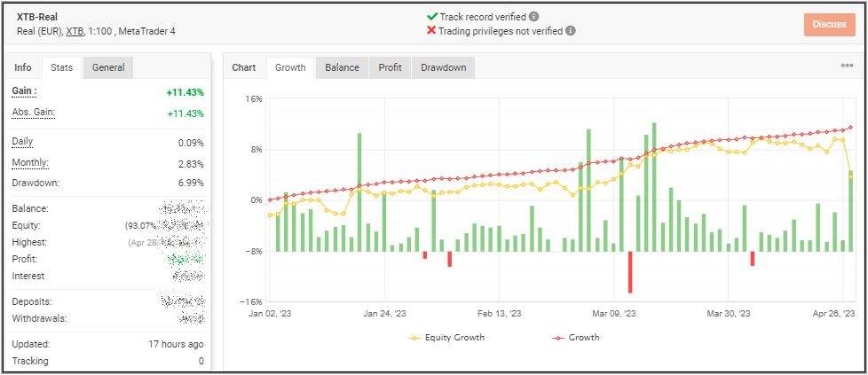Click the green Track record verified checkmark
The image size is (868, 375).
(432, 16)
